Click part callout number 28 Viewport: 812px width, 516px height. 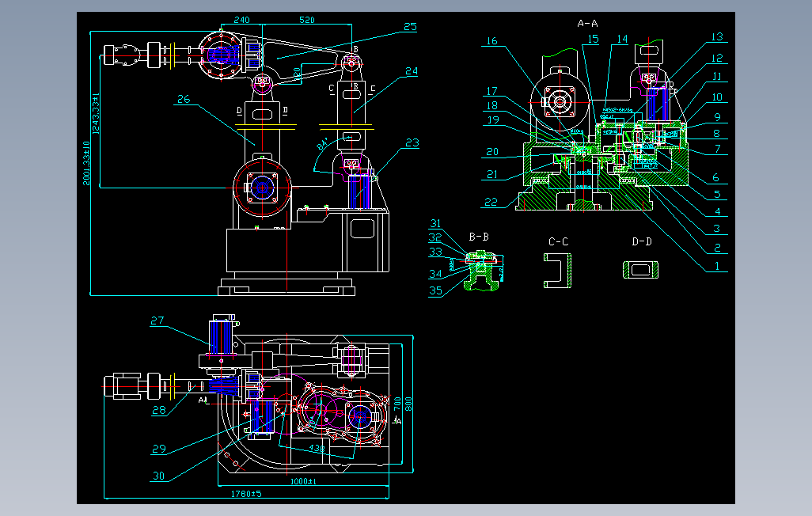(x=159, y=410)
